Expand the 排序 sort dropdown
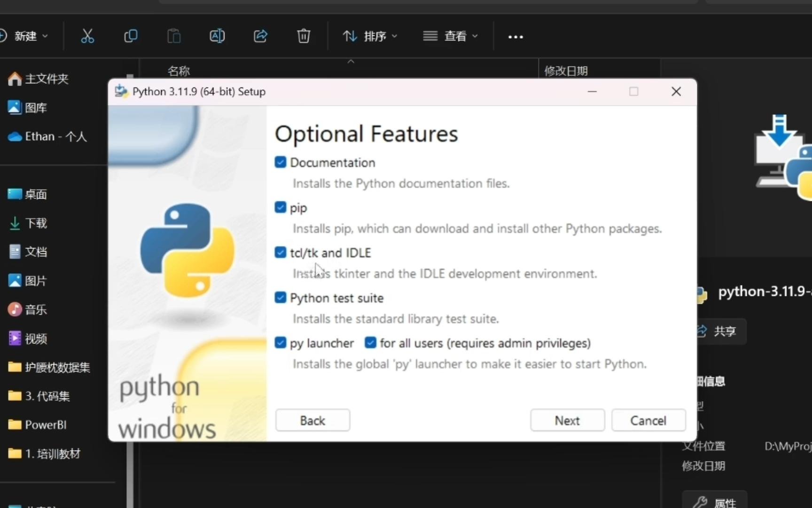The height and width of the screenshot is (508, 812). pos(370,36)
